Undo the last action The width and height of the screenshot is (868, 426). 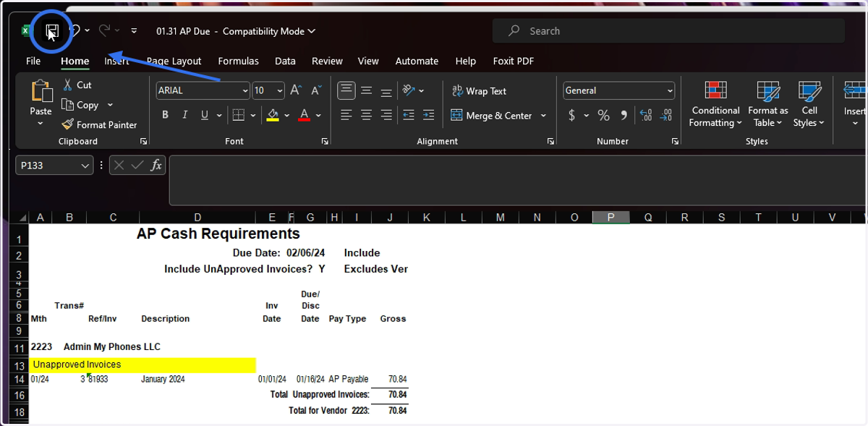tap(74, 30)
